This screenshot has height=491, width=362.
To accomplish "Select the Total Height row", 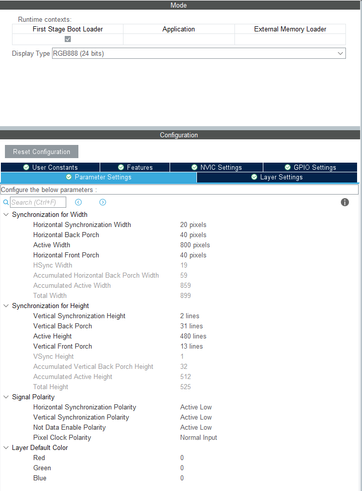I will 180,387.
